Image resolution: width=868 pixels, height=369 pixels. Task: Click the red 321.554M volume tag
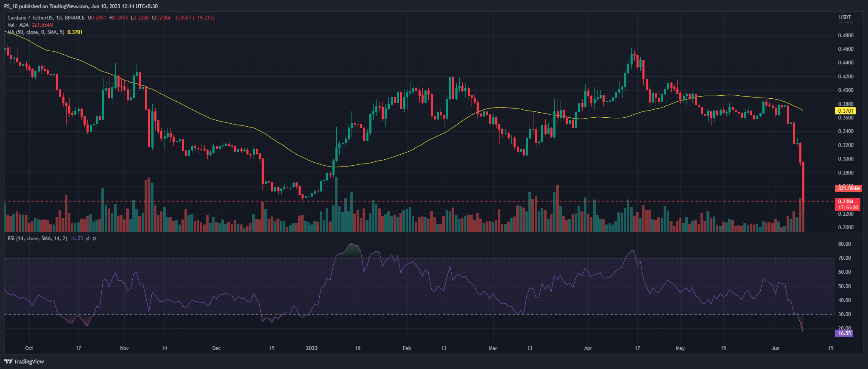click(x=848, y=189)
